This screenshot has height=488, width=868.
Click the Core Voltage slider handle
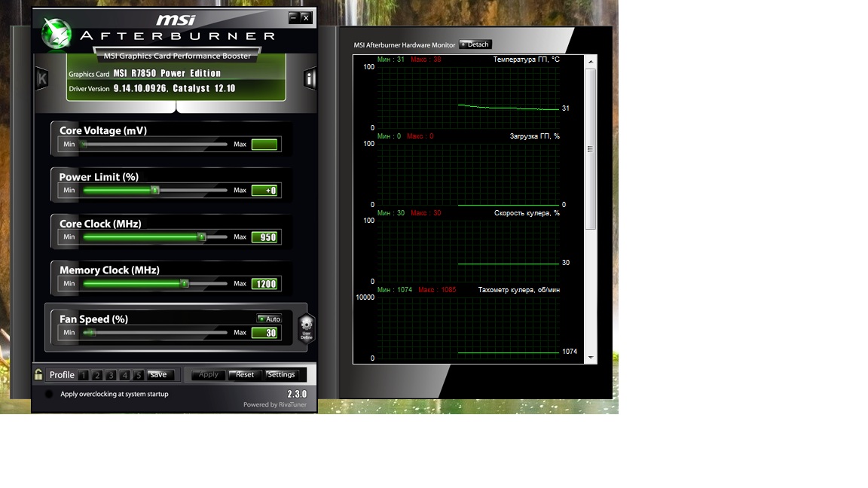(x=84, y=145)
